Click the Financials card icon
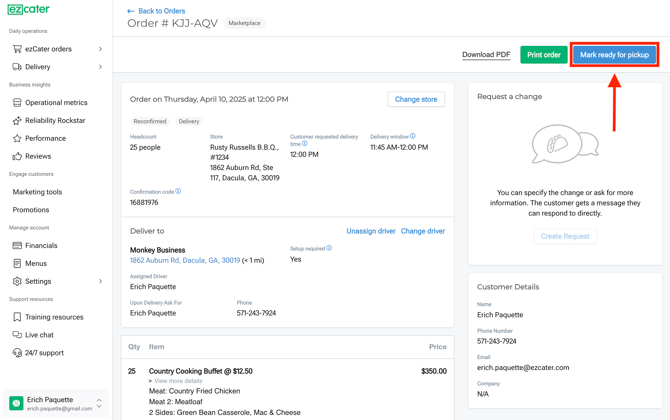670x420 pixels. (17, 246)
